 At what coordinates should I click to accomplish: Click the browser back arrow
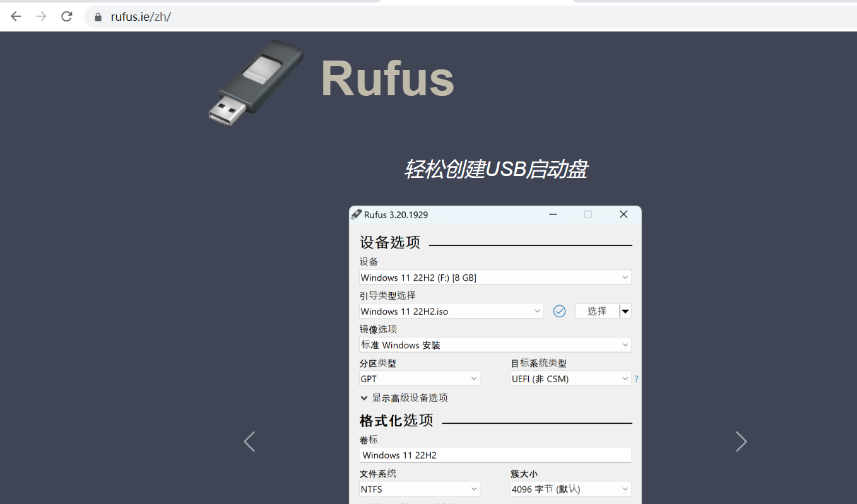point(16,16)
